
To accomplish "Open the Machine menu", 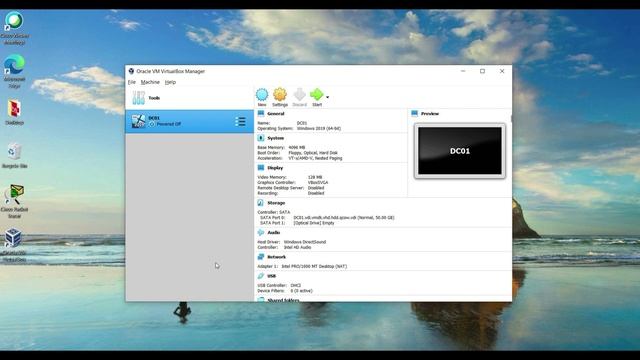I will pyautogui.click(x=150, y=82).
